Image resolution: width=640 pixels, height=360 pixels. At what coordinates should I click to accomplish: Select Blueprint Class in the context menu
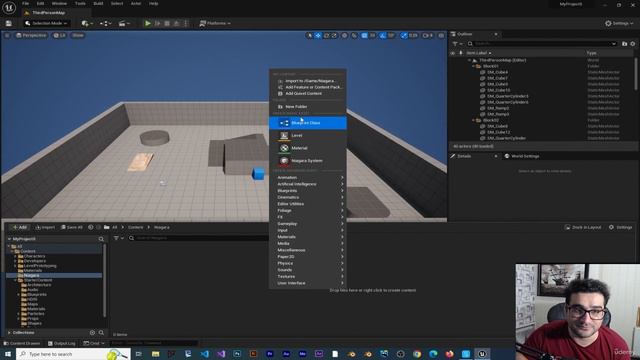[x=308, y=123]
